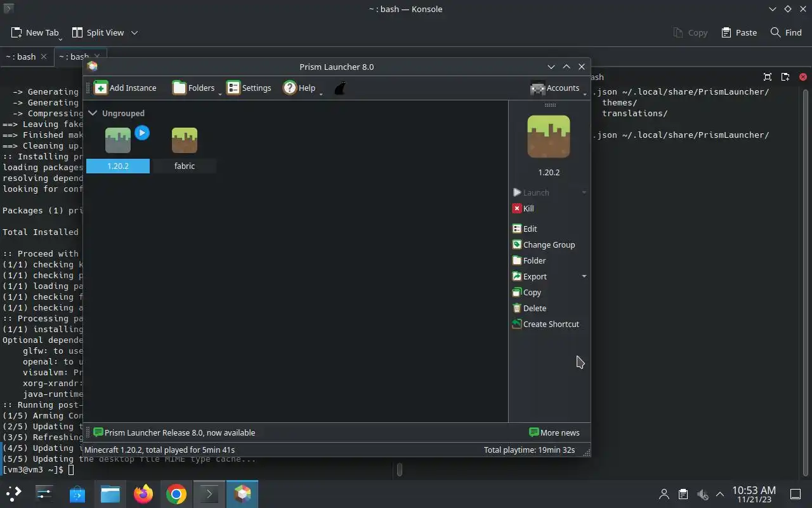The height and width of the screenshot is (508, 812).
Task: Open Google Chrome from taskbar
Action: 176,493
